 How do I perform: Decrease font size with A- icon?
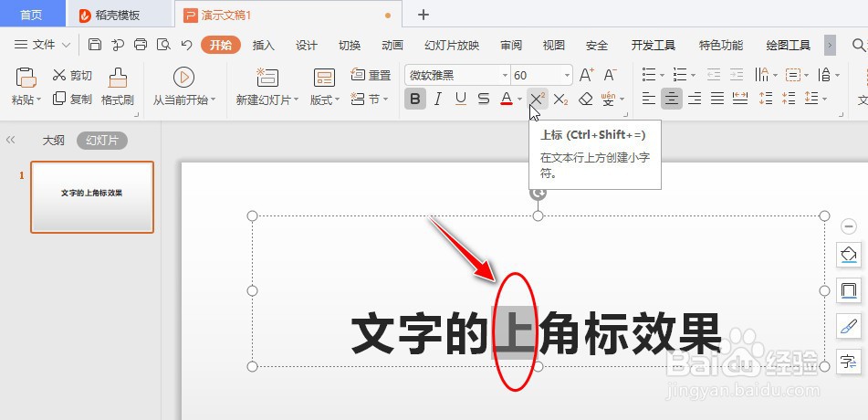tap(610, 75)
